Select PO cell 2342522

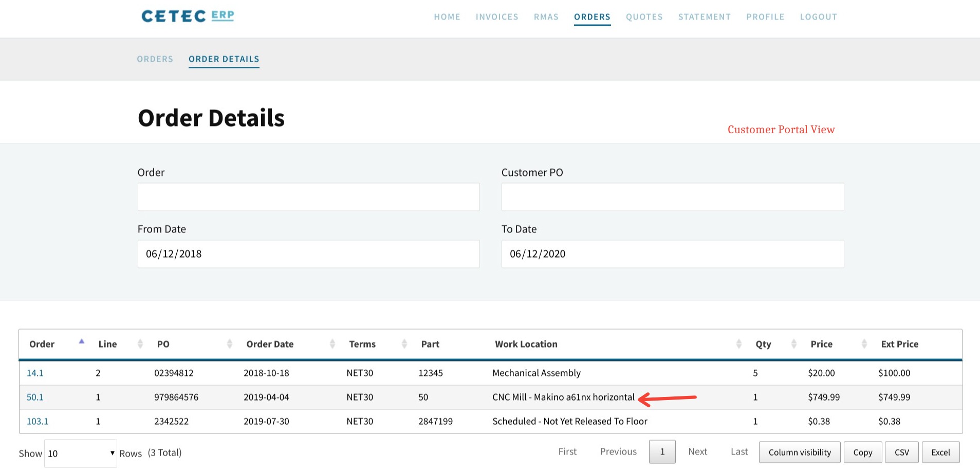coord(171,421)
